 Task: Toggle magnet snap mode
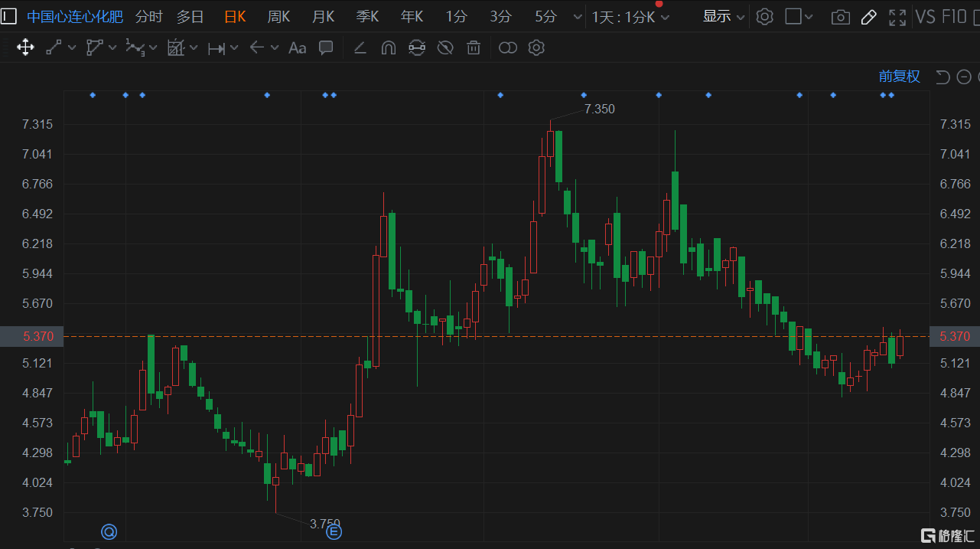coord(389,48)
